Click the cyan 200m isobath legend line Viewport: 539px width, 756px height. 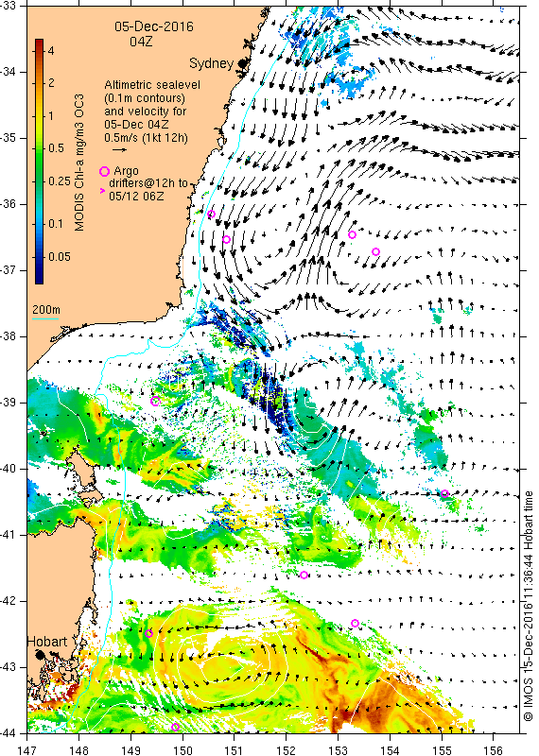(45, 318)
